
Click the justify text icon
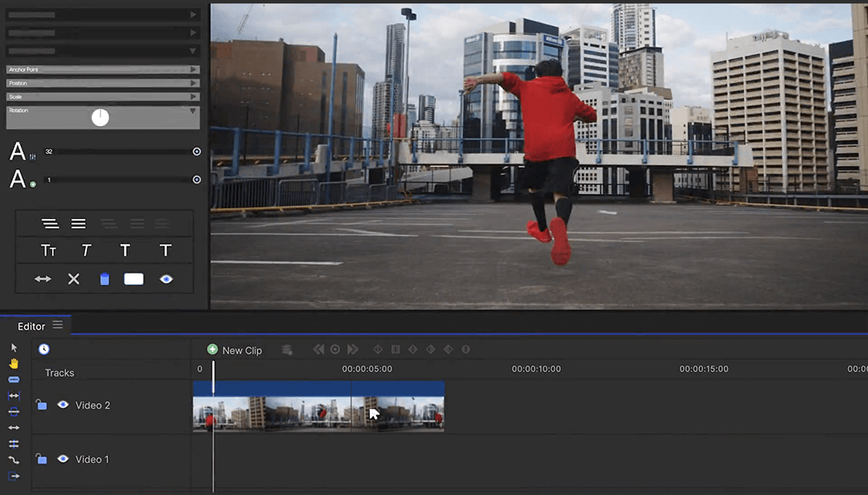coord(78,224)
